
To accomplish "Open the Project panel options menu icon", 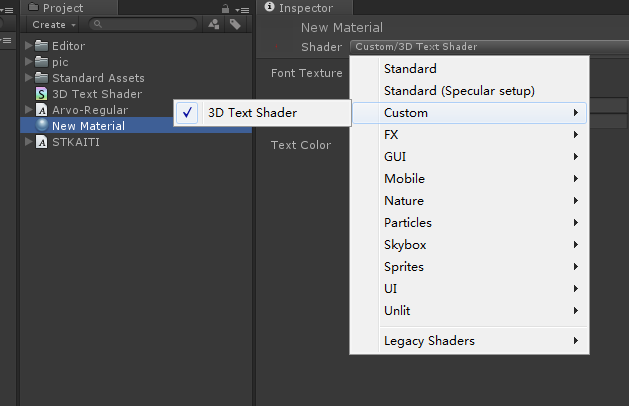I will [x=242, y=10].
